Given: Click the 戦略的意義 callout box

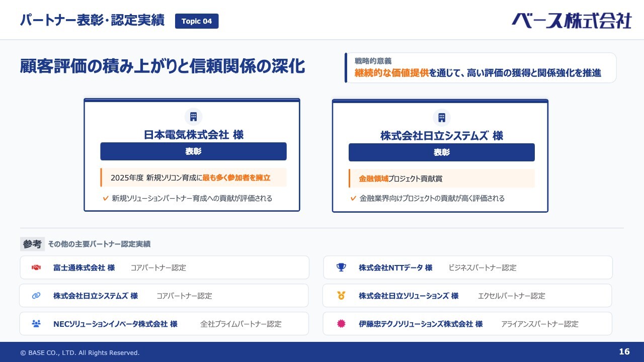Looking at the screenshot, I should pos(480,68).
